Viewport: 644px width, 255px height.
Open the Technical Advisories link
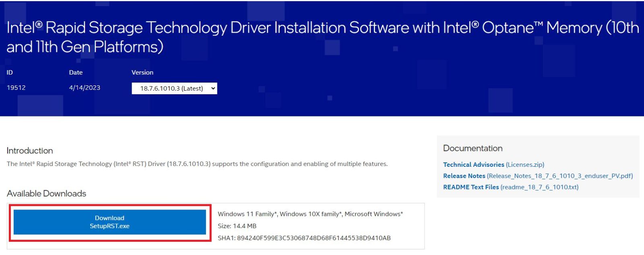473,165
